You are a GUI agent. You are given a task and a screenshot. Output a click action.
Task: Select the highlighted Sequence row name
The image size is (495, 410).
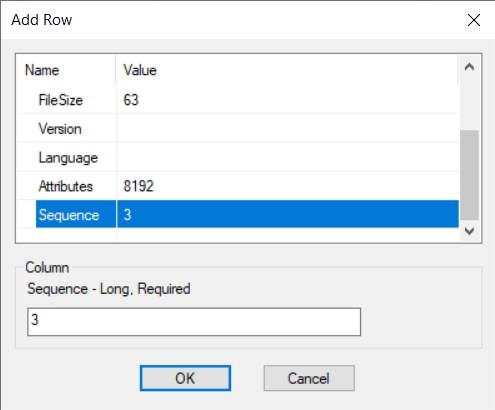(69, 215)
